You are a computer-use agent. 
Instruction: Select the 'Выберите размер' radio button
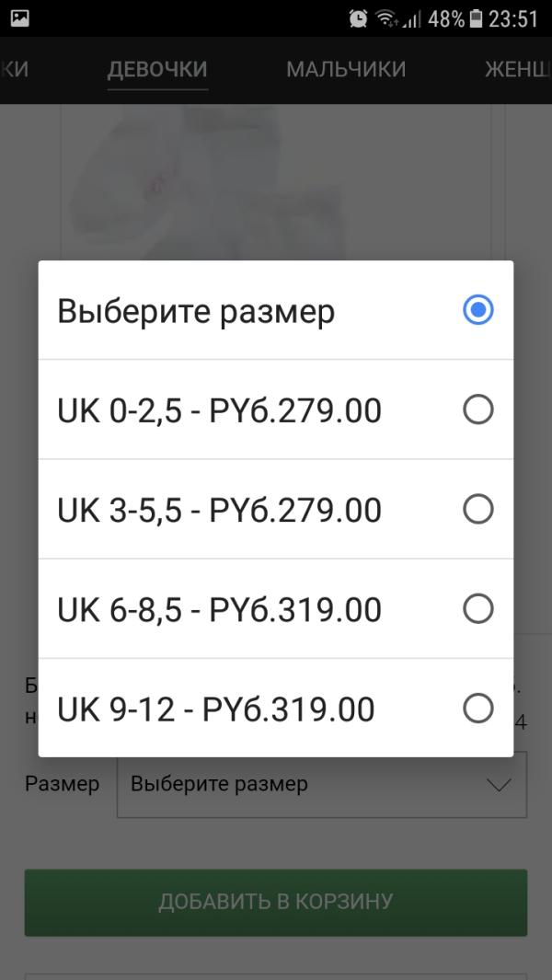coord(478,311)
